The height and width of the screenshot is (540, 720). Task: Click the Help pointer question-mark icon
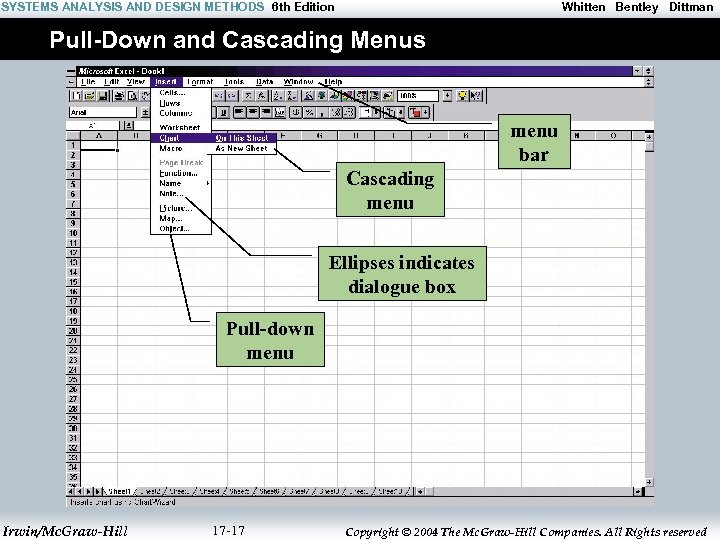[x=476, y=96]
